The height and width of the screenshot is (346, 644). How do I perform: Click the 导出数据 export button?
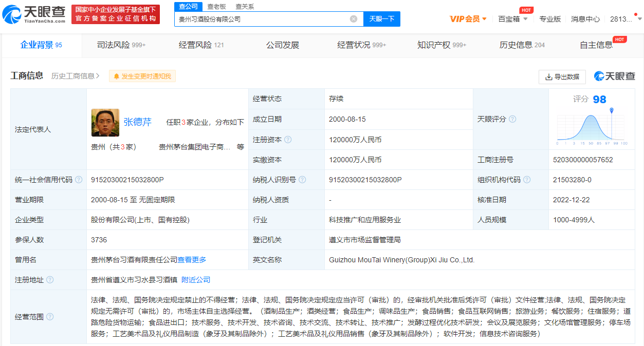pos(562,76)
